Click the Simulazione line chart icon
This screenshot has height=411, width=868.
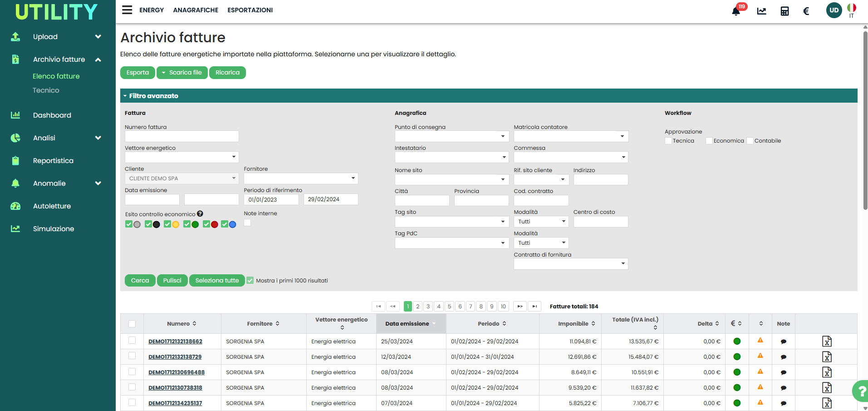coord(15,228)
